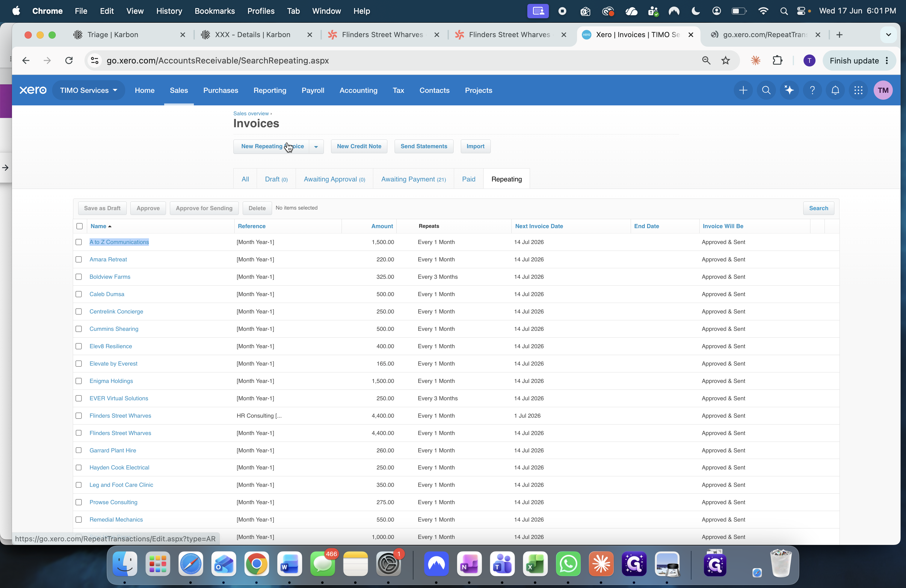This screenshot has height=588, width=906.
Task: Check the Enigma Holdings row checkbox
Action: coord(78,381)
